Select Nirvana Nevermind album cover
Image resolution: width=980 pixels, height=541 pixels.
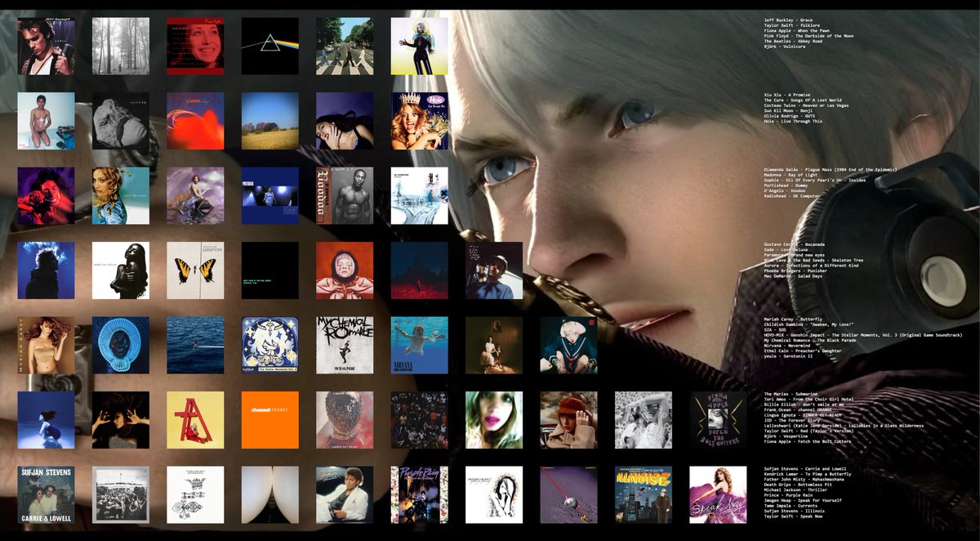point(420,346)
